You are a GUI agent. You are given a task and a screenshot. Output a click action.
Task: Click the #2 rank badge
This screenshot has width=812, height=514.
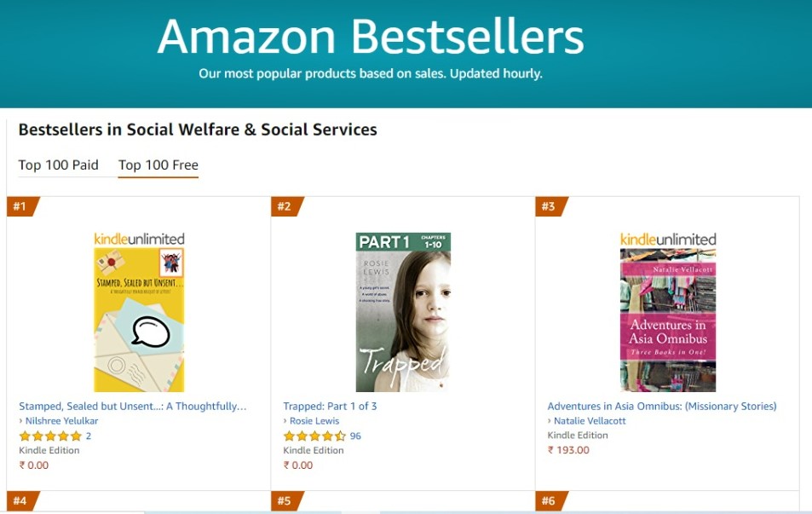[x=285, y=206]
